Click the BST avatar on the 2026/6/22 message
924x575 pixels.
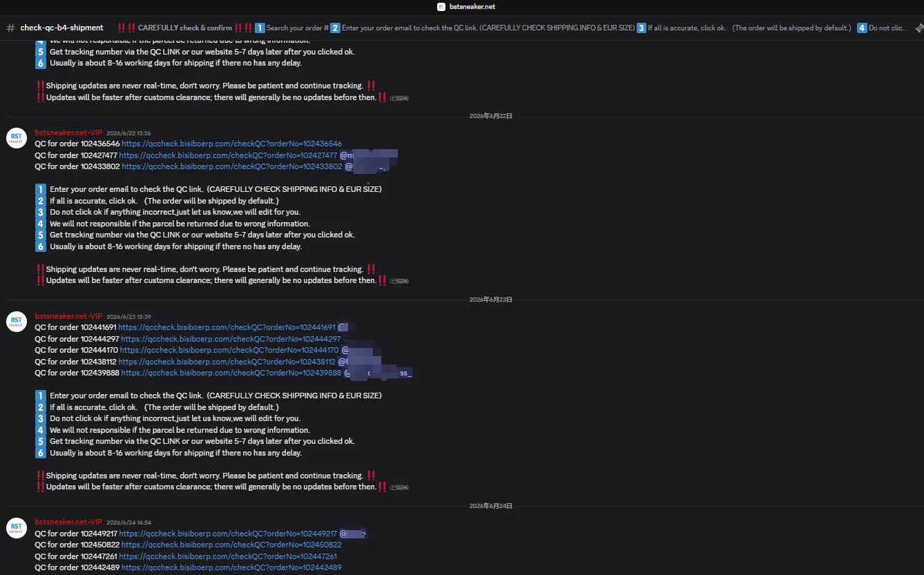17,137
